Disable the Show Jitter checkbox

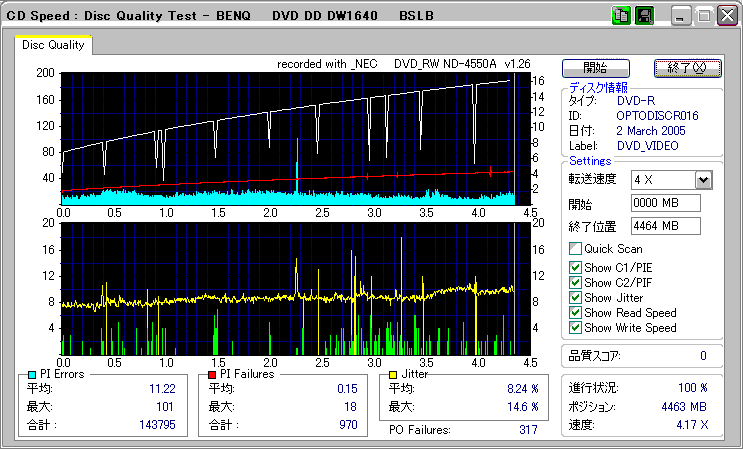click(574, 298)
